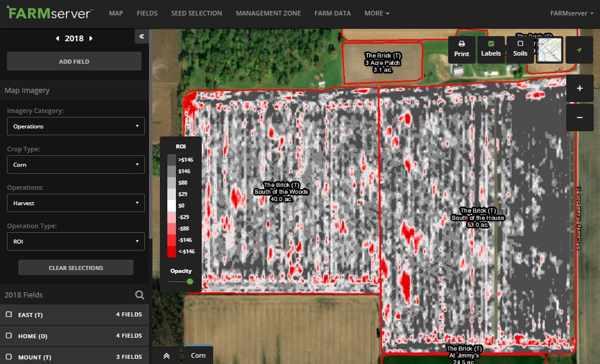Screen dimensions: 600x364
Task: Open FARM DATA page
Action: tap(332, 13)
